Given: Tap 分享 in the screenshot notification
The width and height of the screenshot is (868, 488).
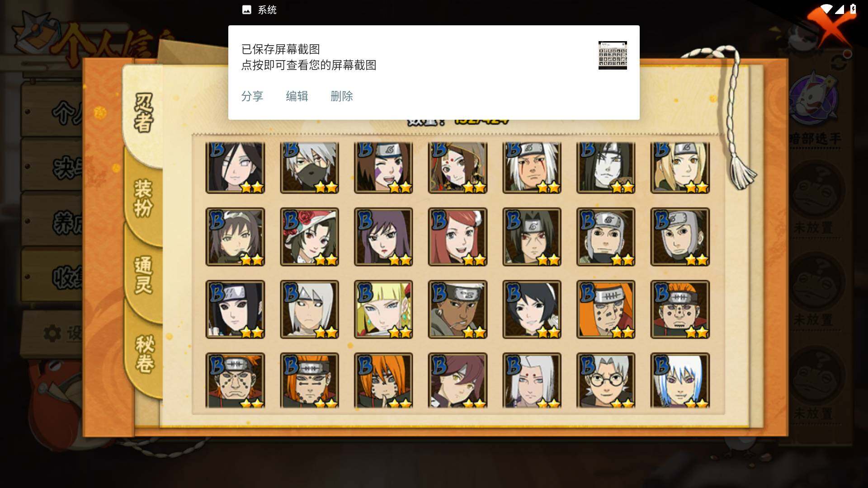Looking at the screenshot, I should [252, 96].
